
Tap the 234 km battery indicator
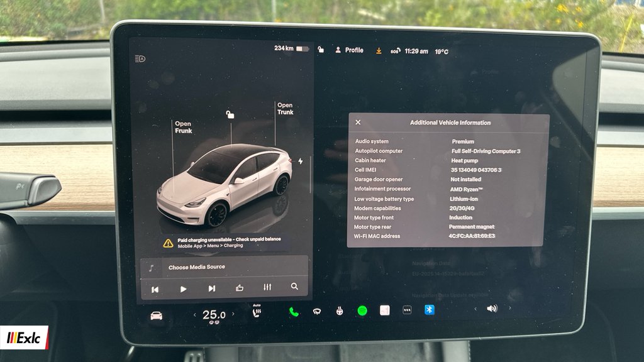coord(292,48)
